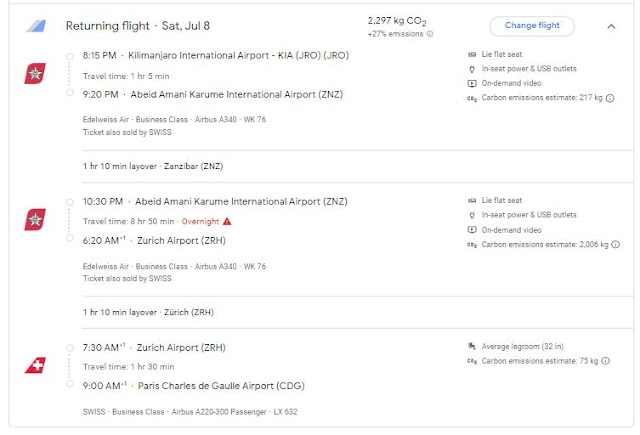Click Edelweiss logo on the 10:30 PM leg
640x435 pixels.
[x=34, y=221]
